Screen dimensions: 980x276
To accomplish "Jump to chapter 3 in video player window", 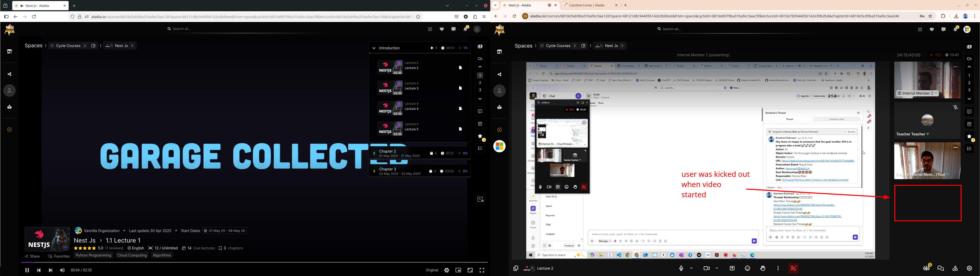I will (480, 90).
